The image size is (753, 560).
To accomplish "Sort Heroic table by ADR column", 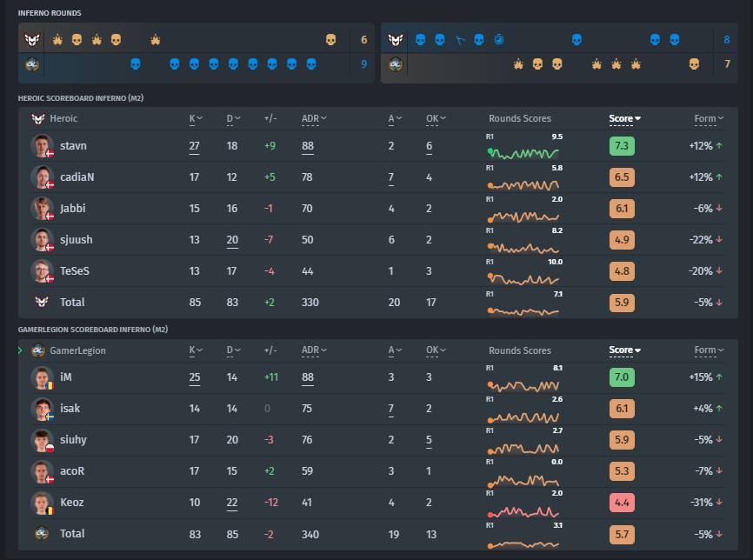I will click(x=314, y=118).
